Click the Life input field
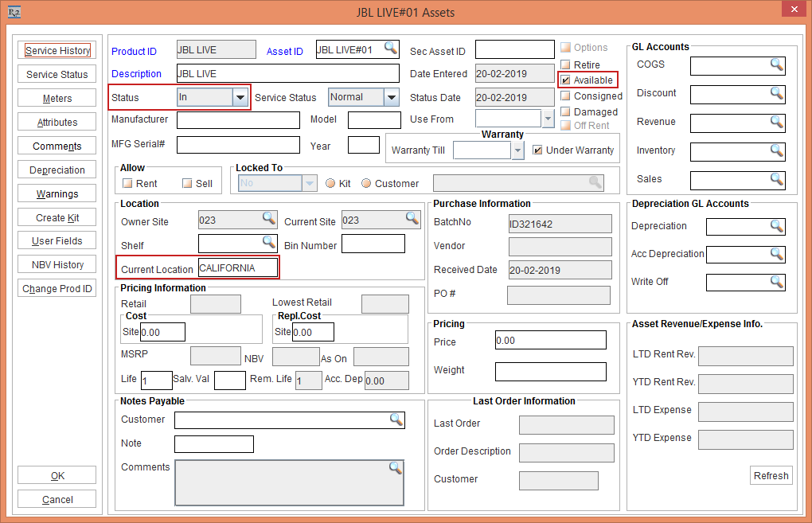 pyautogui.click(x=156, y=381)
